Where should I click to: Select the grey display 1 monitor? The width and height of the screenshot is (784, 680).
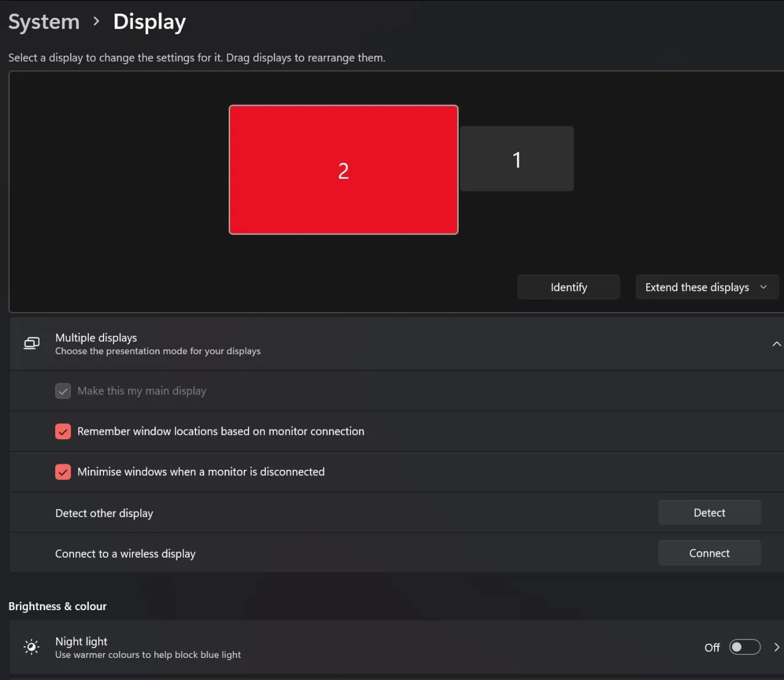coord(516,159)
